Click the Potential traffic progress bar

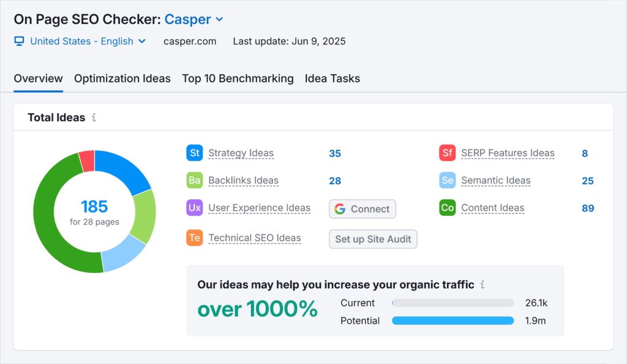[x=452, y=321]
